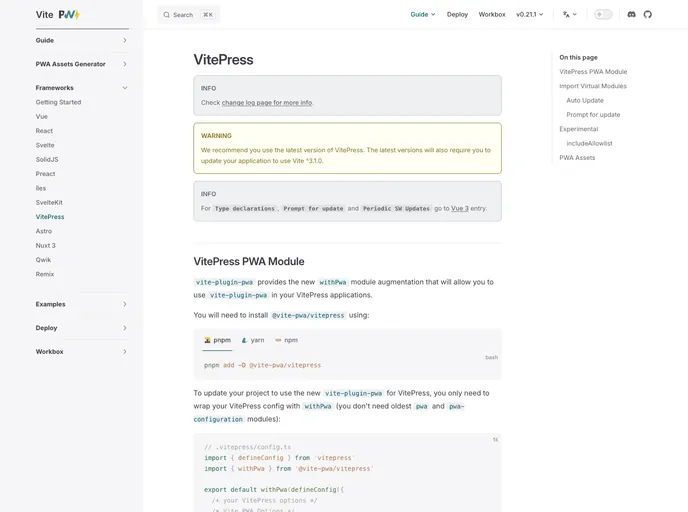Open the Nuxt 3 framework page
688x512 pixels.
pyautogui.click(x=46, y=245)
